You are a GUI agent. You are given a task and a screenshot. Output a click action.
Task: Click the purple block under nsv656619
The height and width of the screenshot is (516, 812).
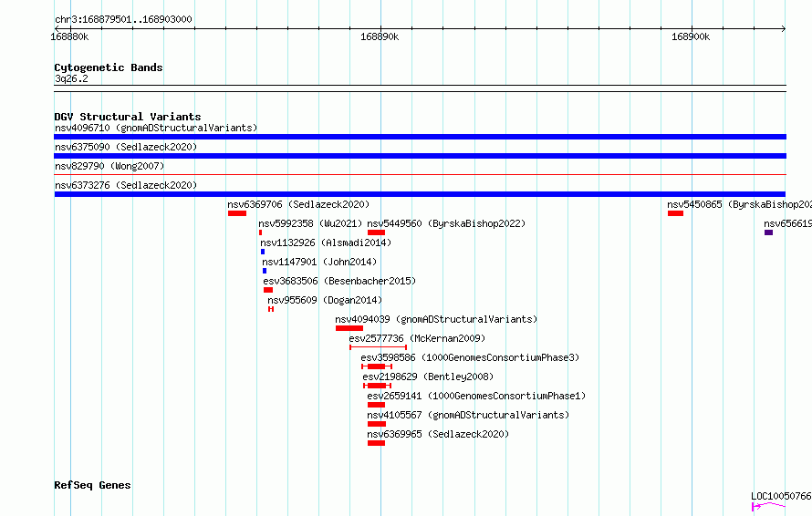click(x=768, y=232)
